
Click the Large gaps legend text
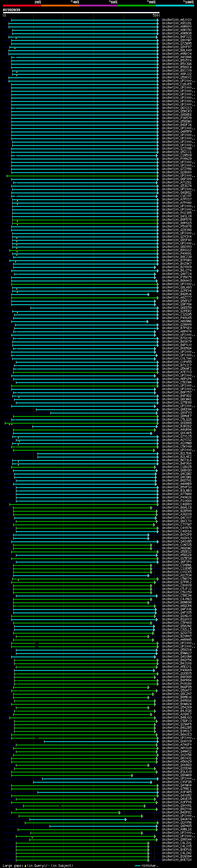point(38,866)
